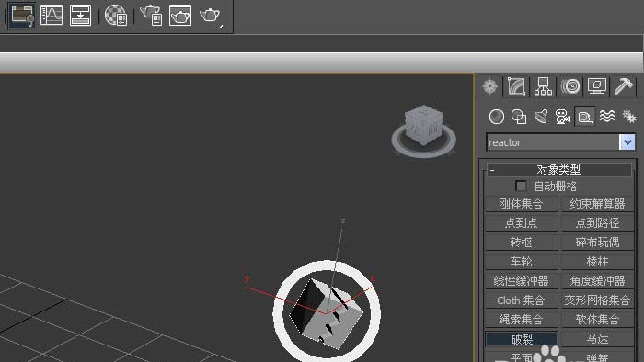Click the 碎布玩偶 button
This screenshot has width=644, height=362.
(x=598, y=243)
